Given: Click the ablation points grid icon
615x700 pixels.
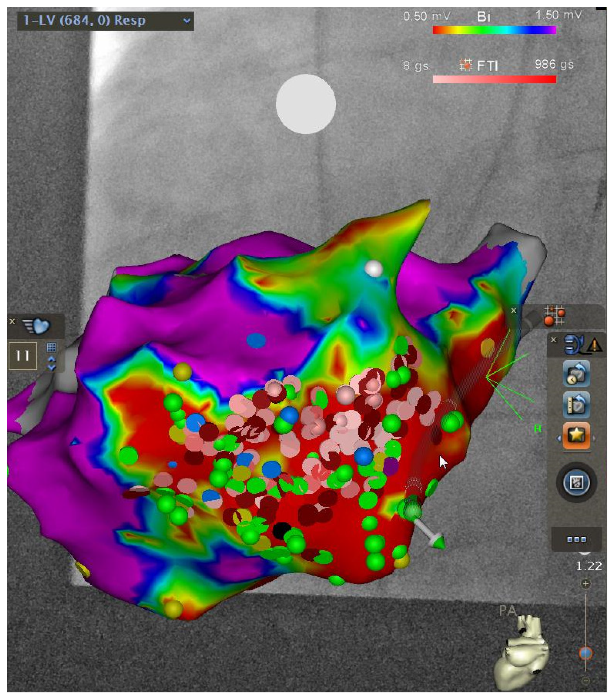Looking at the screenshot, I should [554, 315].
